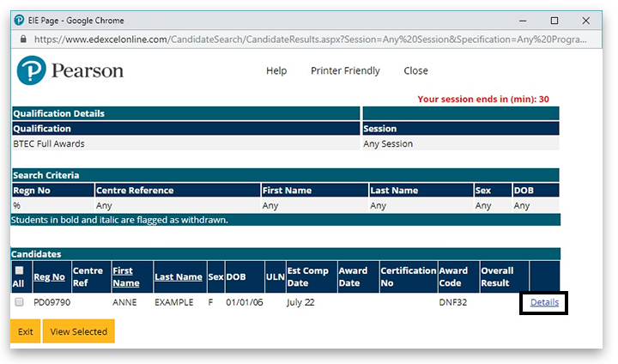The image size is (618, 364).
Task: Sort candidates by Last Name
Action: point(178,276)
